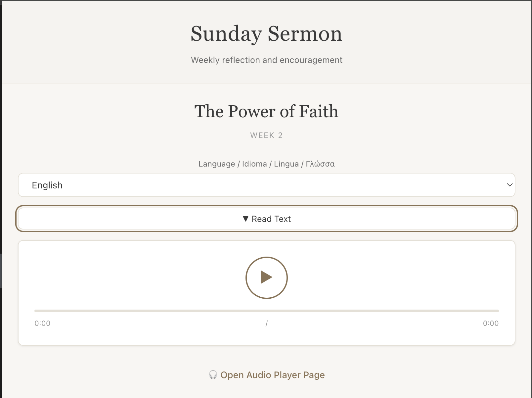
Task: Click the Language / Idioma / Lingua heading
Action: pos(266,164)
